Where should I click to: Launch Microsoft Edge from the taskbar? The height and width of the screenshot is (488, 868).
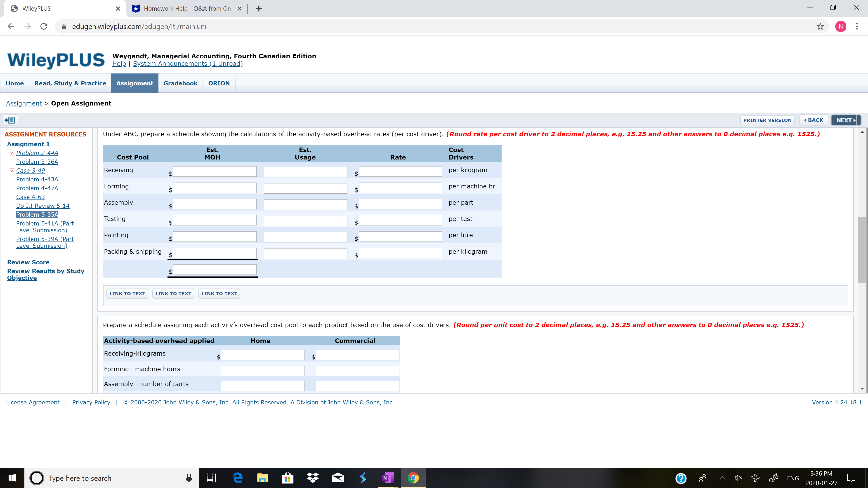click(238, 478)
